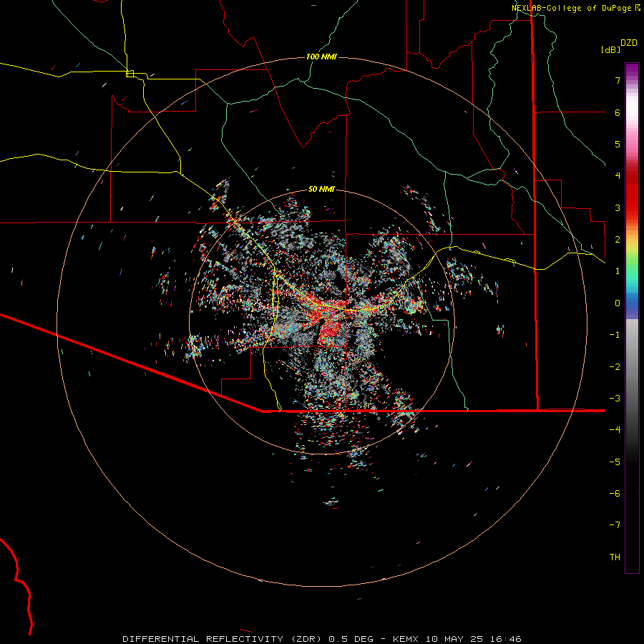Click the -6 value on the color scale
644x644 pixels.
coord(615,494)
